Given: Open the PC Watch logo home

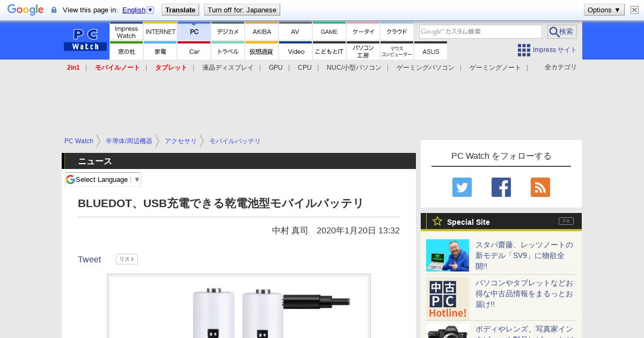Looking at the screenshot, I should (x=85, y=40).
